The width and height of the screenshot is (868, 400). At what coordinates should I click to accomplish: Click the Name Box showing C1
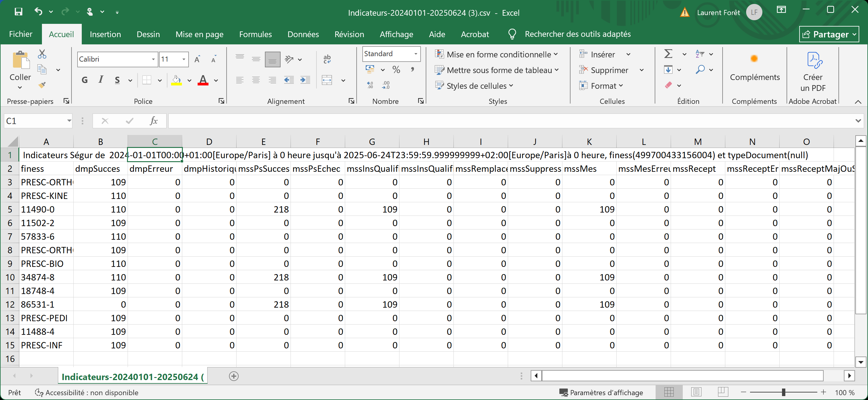[x=34, y=121]
